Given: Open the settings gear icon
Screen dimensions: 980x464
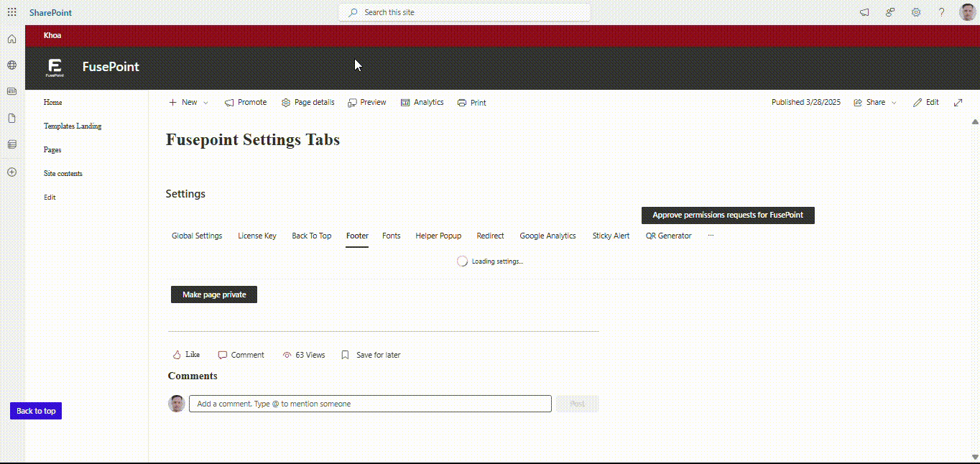Looking at the screenshot, I should click(x=916, y=12).
